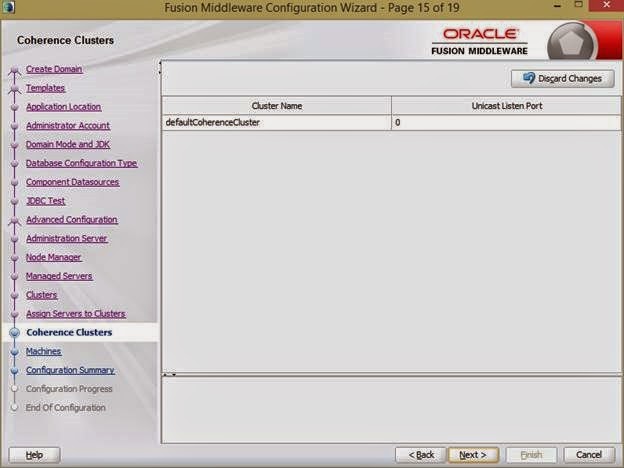
Task: Click the wizard window title bar icon
Action: 8,8
